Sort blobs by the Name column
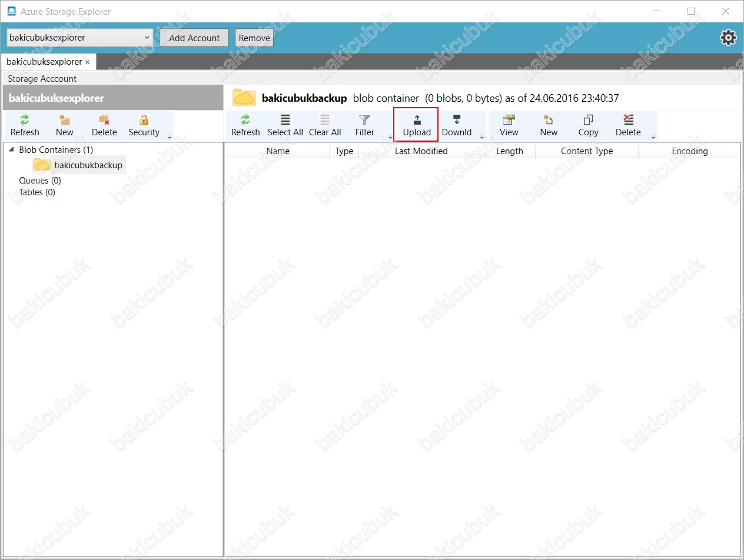 pos(278,151)
